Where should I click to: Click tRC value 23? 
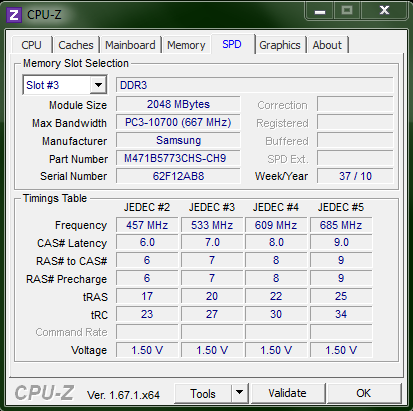pos(147,314)
